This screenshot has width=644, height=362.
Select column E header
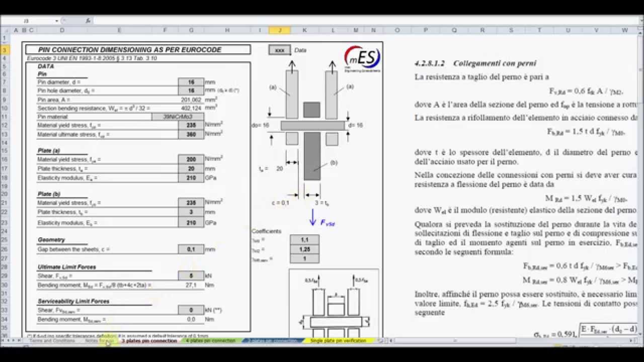click(119, 31)
